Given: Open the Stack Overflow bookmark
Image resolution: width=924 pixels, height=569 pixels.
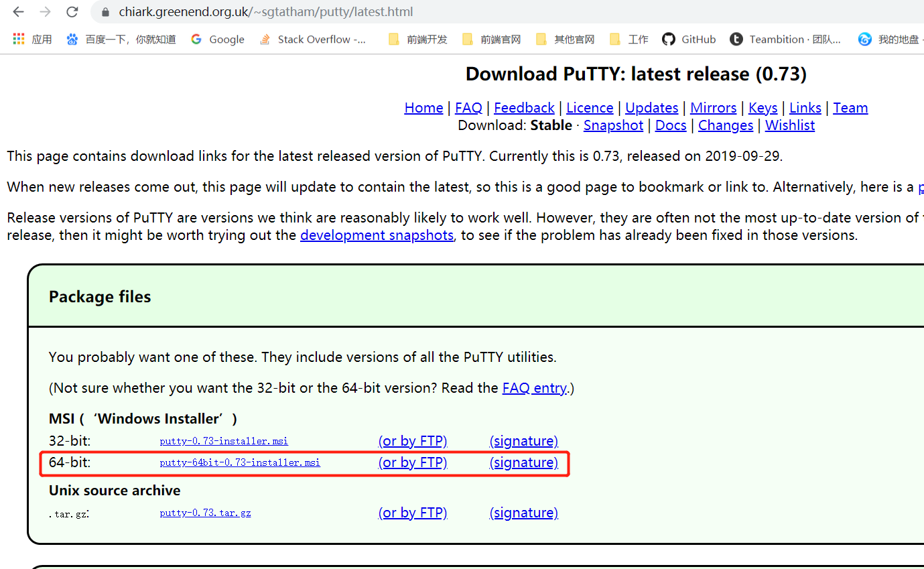Looking at the screenshot, I should pos(313,40).
